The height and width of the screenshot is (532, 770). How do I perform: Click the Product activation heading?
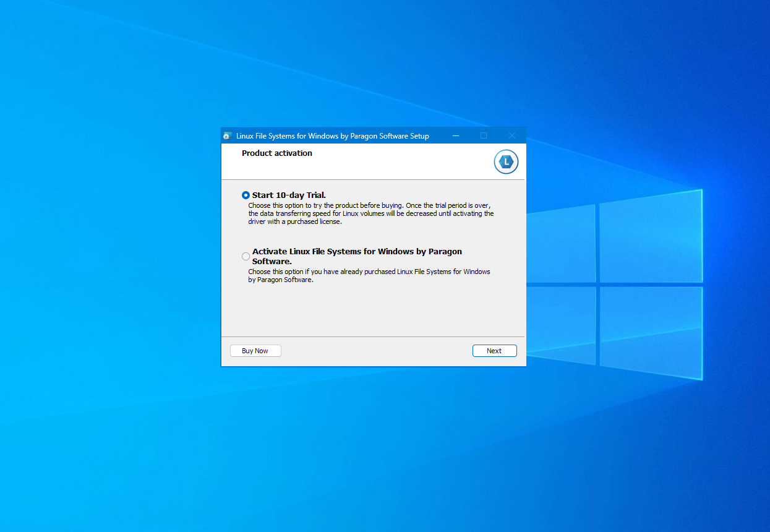pyautogui.click(x=277, y=153)
